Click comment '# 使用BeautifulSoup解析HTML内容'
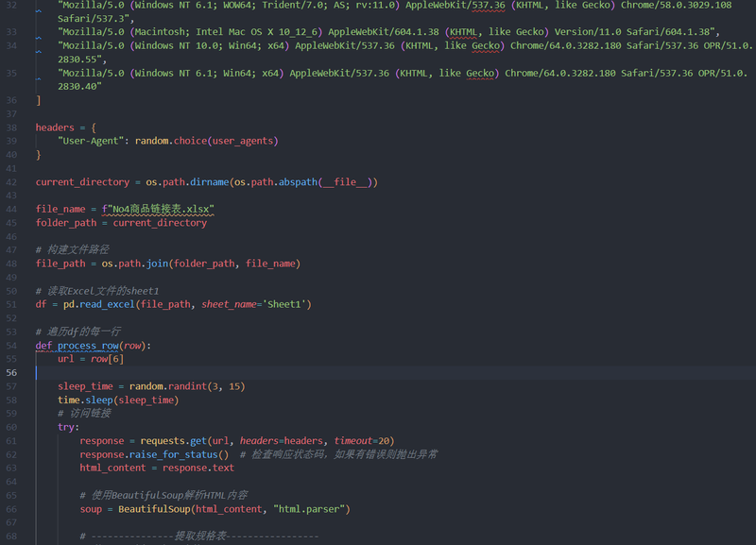Viewport: 756px width, 545px height. [163, 495]
